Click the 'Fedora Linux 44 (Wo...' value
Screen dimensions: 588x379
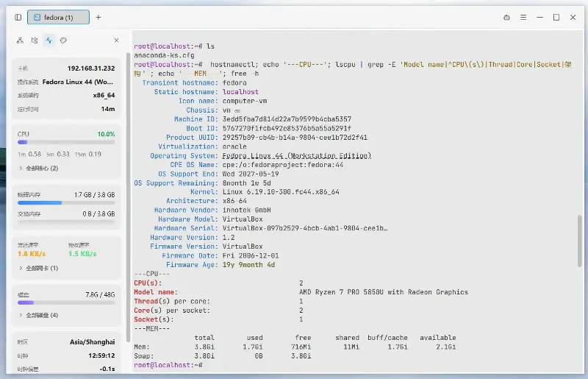[78, 82]
